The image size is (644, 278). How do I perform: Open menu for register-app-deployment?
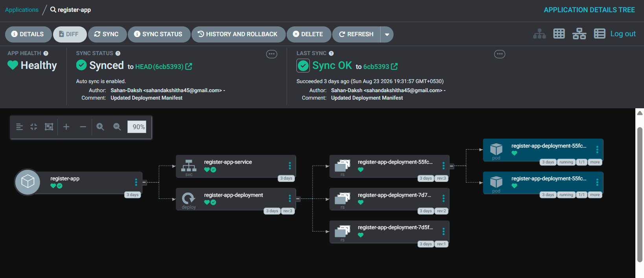290,198
